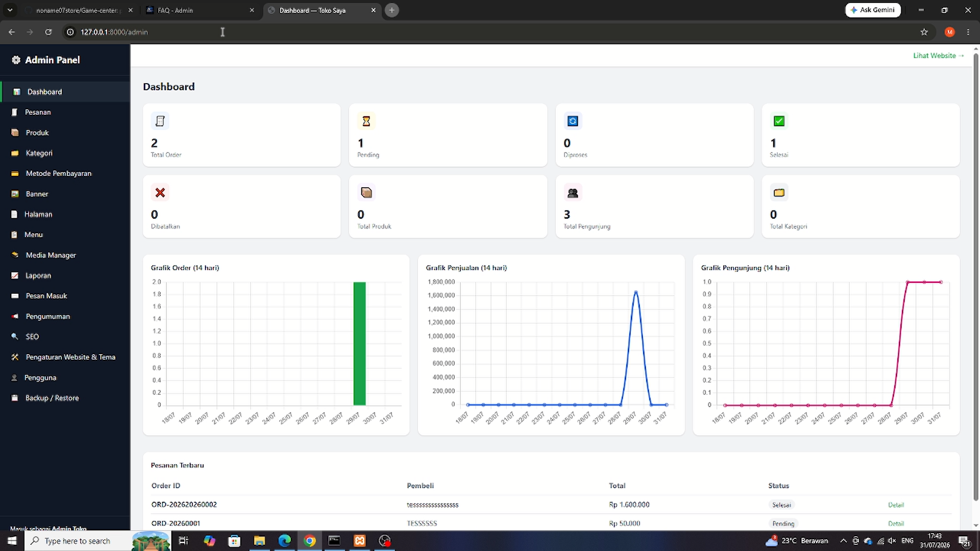Image resolution: width=980 pixels, height=551 pixels.
Task: Click the Backup / Restore disk icon
Action: pyautogui.click(x=15, y=398)
